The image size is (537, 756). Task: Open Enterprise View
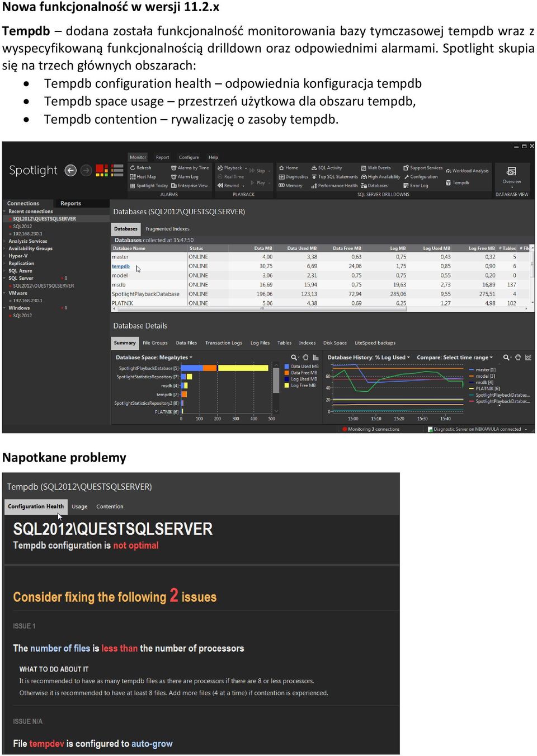pos(189,185)
